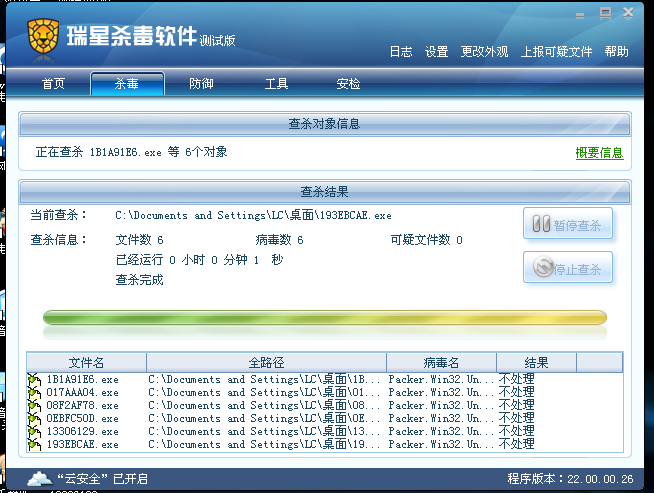The image size is (654, 493).
Task: Sort by the 文件名 column header
Action: 86,362
